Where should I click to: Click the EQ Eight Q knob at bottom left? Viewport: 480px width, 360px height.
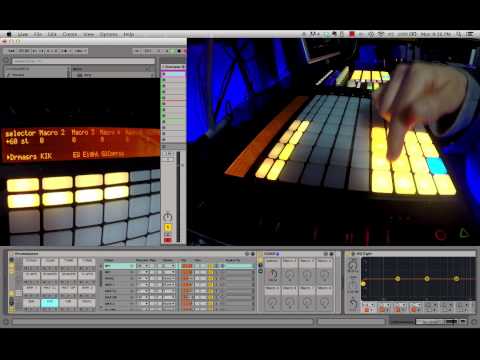(x=353, y=303)
